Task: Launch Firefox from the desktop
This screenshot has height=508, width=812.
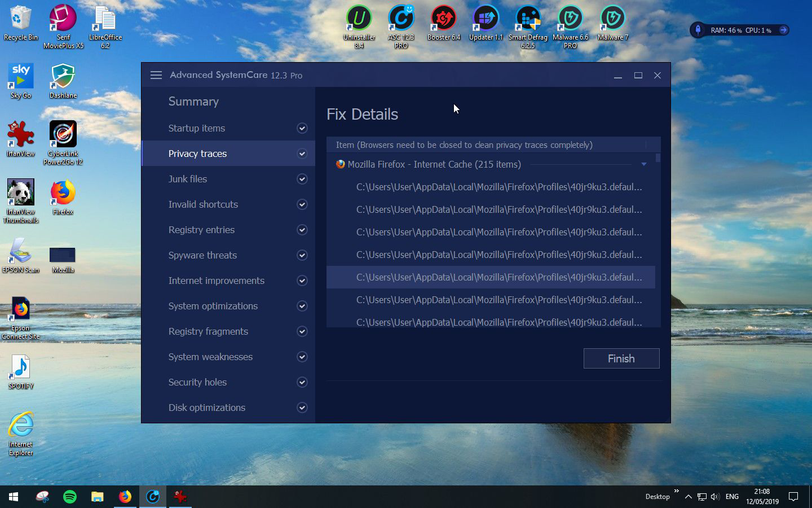Action: click(x=63, y=198)
